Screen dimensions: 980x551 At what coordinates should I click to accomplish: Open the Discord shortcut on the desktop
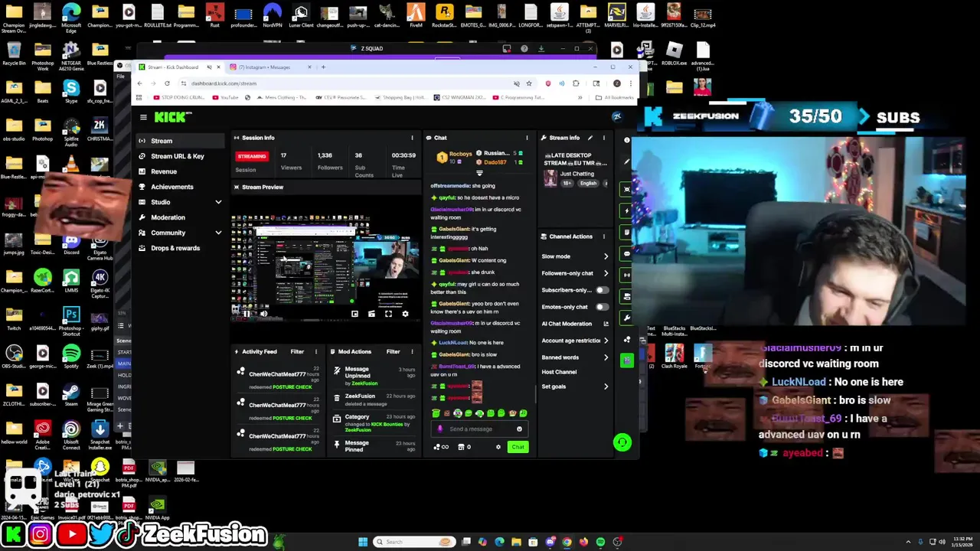pyautogui.click(x=71, y=245)
